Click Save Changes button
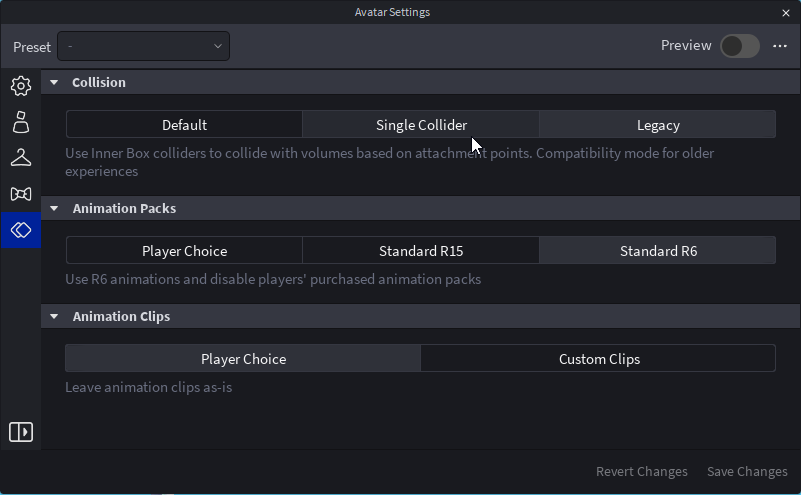The image size is (801, 495). pos(747,471)
